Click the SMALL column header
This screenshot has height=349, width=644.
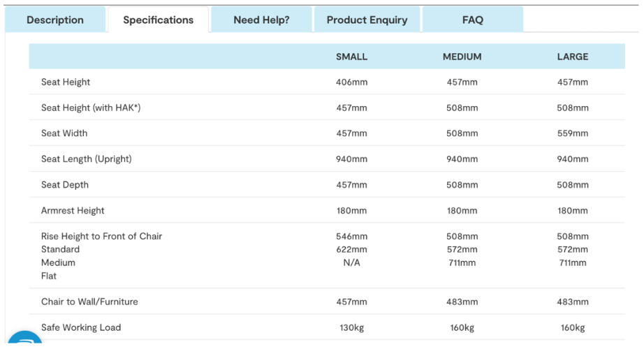351,57
